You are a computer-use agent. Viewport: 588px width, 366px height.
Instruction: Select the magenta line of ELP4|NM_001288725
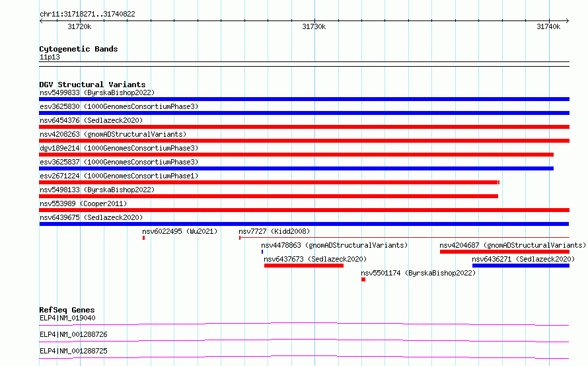coord(304,357)
